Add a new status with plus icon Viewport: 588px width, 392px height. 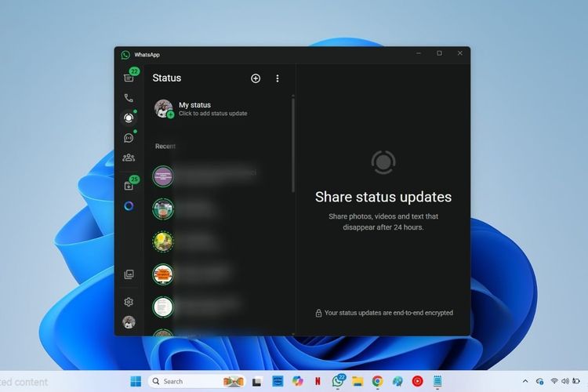256,78
